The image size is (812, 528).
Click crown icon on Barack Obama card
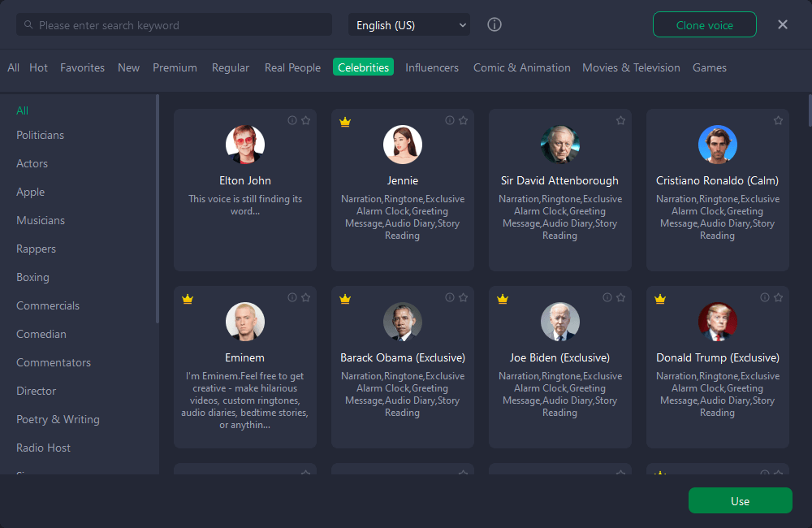coord(345,299)
